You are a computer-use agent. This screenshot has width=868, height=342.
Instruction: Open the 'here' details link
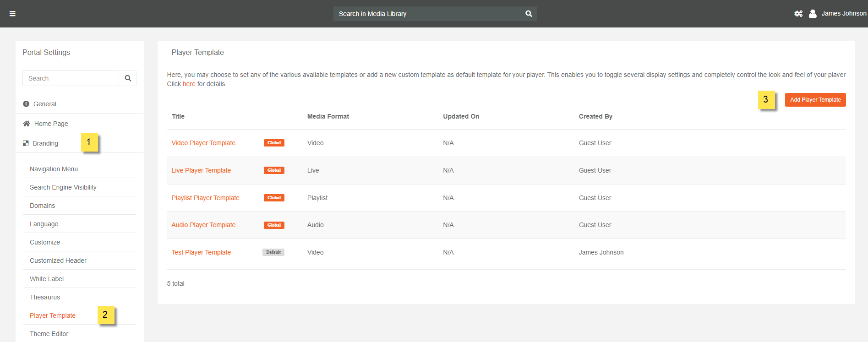click(x=189, y=84)
